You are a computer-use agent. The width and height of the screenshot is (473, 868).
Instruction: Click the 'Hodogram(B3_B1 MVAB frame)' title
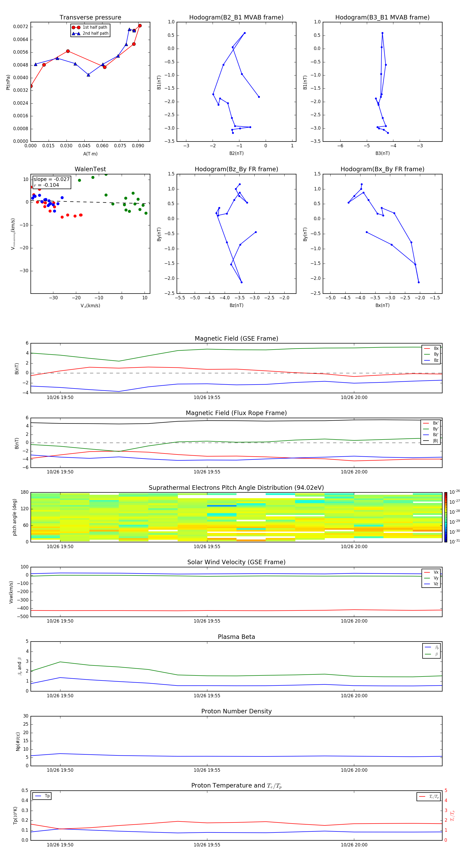coord(382,17)
